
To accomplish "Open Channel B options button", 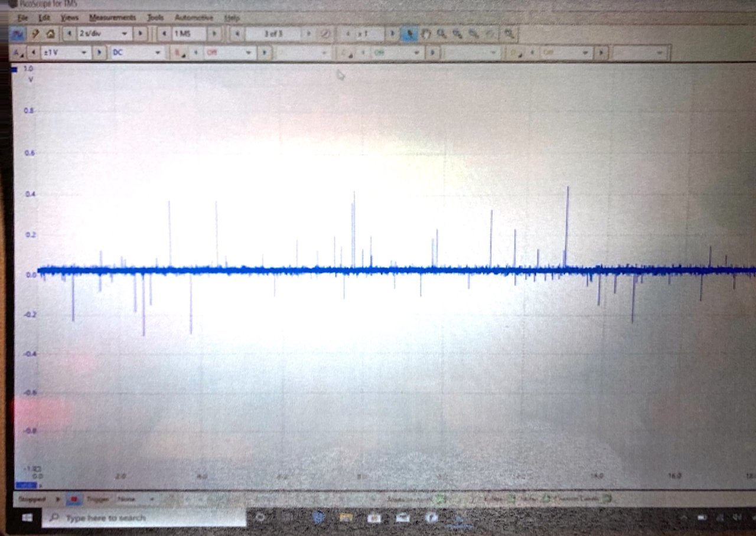I will (x=178, y=53).
